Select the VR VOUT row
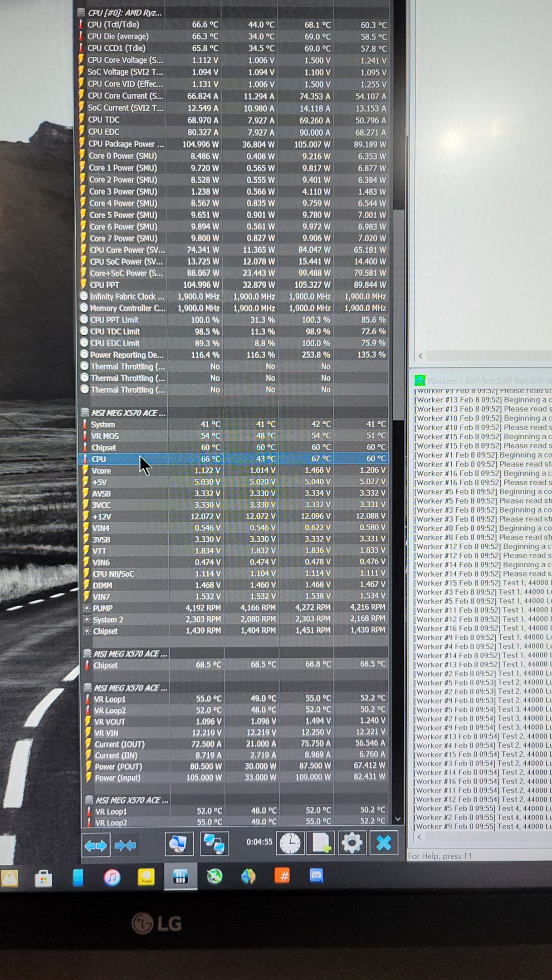The height and width of the screenshot is (980, 552). 235,721
